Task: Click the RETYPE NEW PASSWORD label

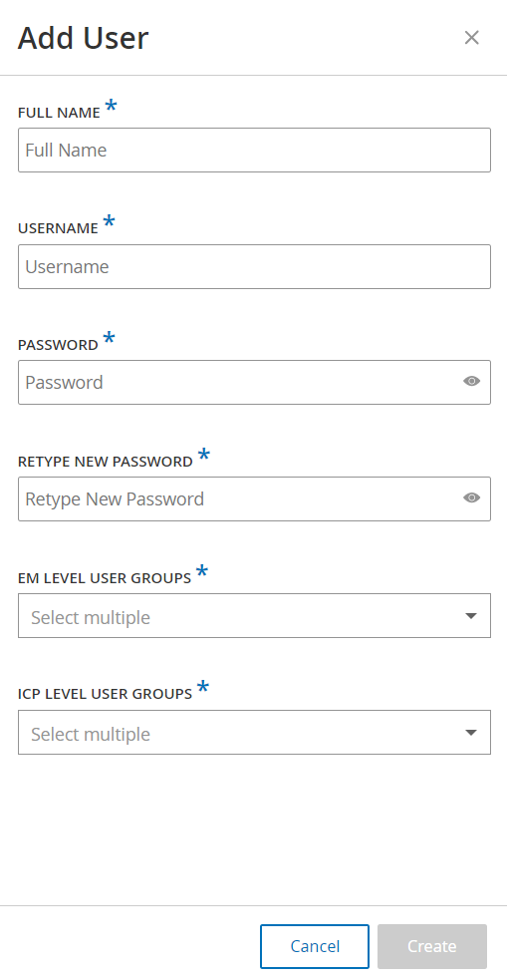Action: pos(106,462)
